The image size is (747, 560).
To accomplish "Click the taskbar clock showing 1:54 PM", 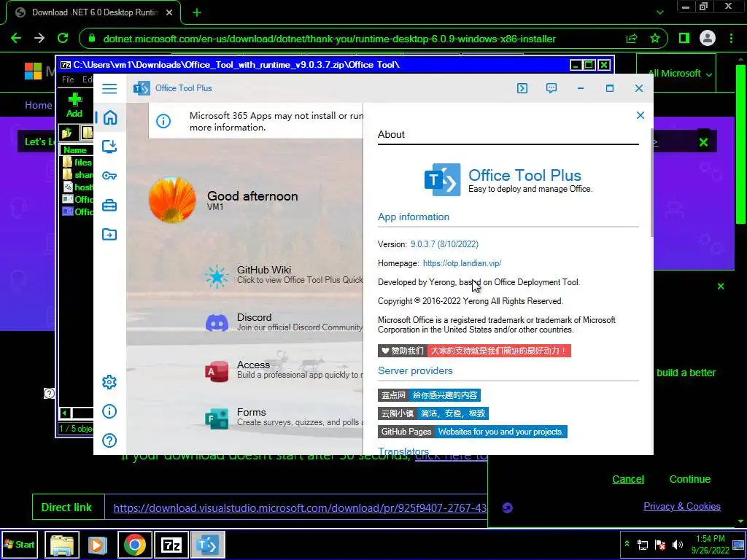I will (x=711, y=544).
